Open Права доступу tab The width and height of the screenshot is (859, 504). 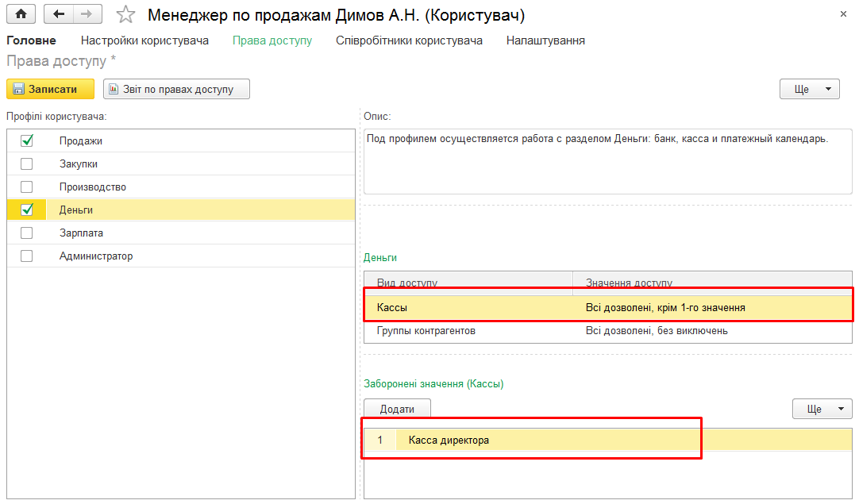click(272, 40)
